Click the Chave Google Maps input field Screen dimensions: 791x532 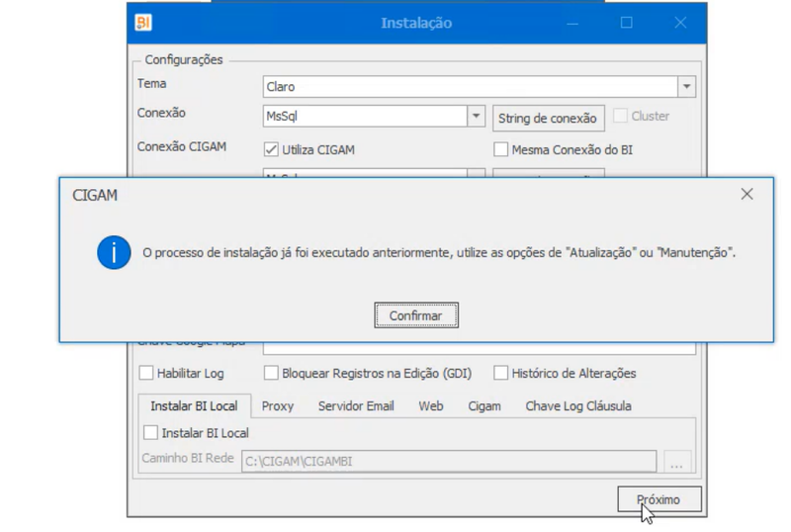[x=480, y=348]
